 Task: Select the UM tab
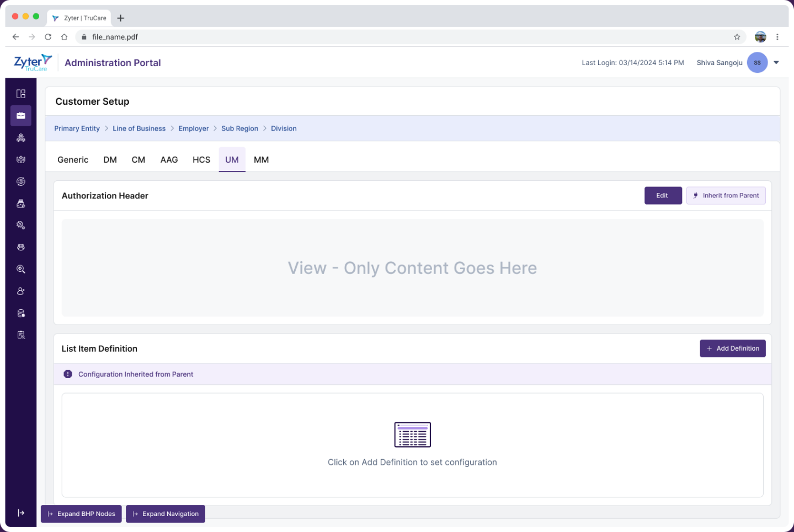tap(232, 159)
